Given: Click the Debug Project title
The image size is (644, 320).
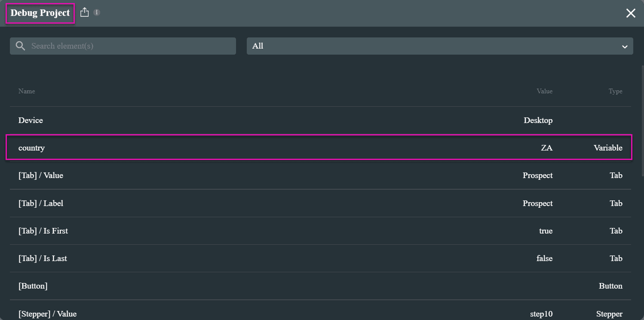Looking at the screenshot, I should pos(40,13).
